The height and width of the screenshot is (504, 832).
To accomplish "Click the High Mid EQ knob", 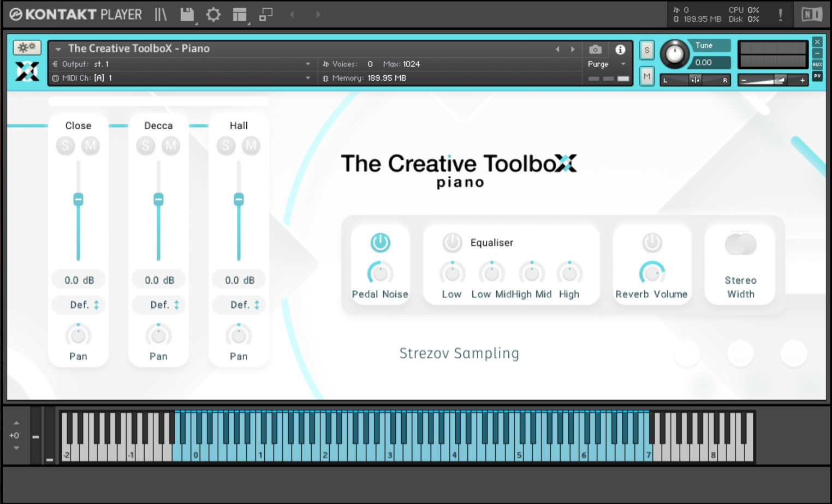I will (x=532, y=273).
